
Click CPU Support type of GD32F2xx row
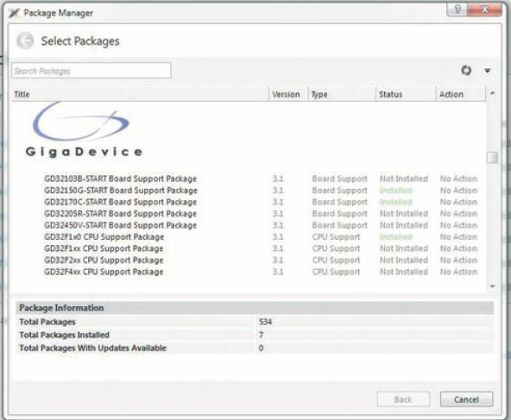point(337,260)
